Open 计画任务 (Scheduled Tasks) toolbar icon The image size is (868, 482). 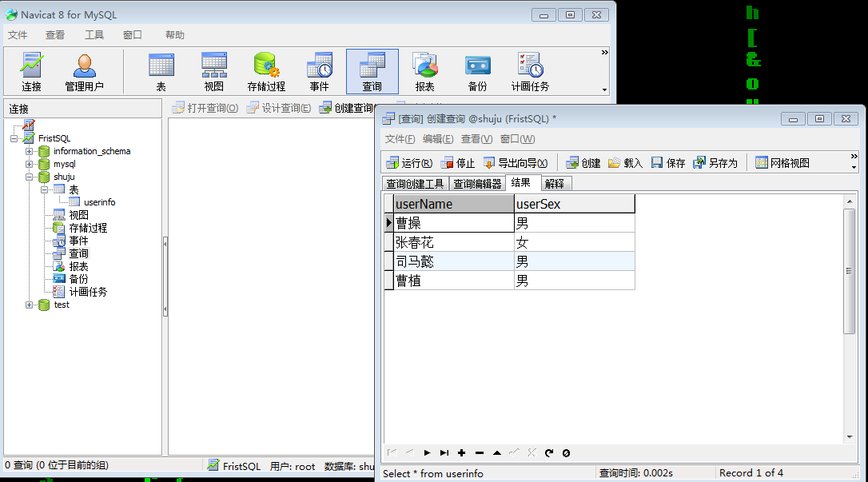pos(530,71)
